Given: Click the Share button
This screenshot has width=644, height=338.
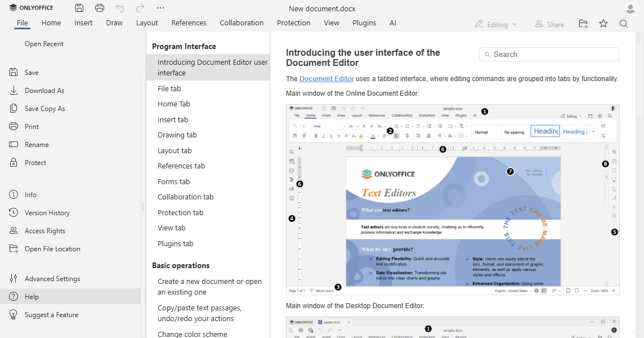Looking at the screenshot, I should point(549,24).
